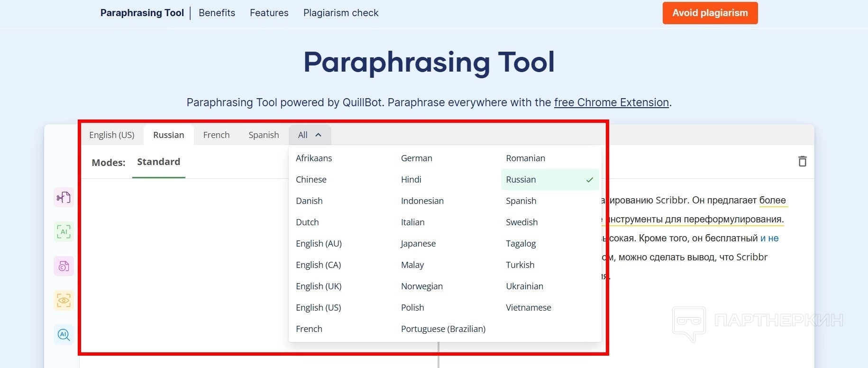This screenshot has width=868, height=368.
Task: Follow the free Chrome Extension link
Action: click(612, 102)
